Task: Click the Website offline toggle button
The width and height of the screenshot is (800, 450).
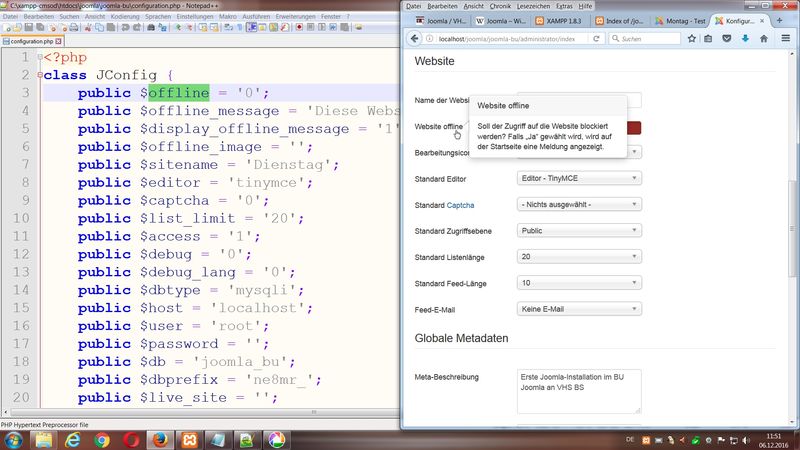Action: coord(634,127)
